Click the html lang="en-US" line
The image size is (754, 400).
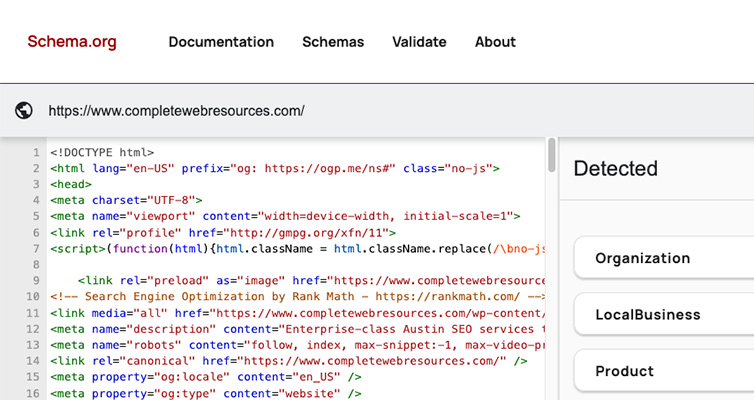tap(275, 168)
